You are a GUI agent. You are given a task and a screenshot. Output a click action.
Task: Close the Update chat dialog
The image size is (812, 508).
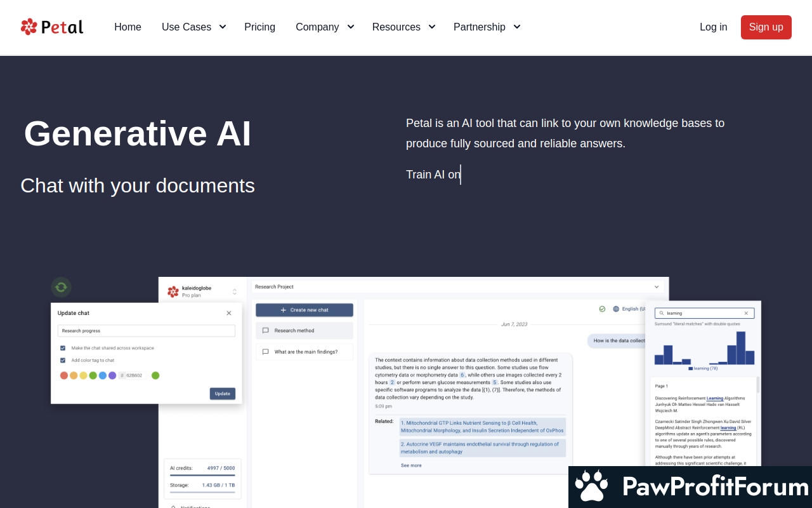point(229,313)
